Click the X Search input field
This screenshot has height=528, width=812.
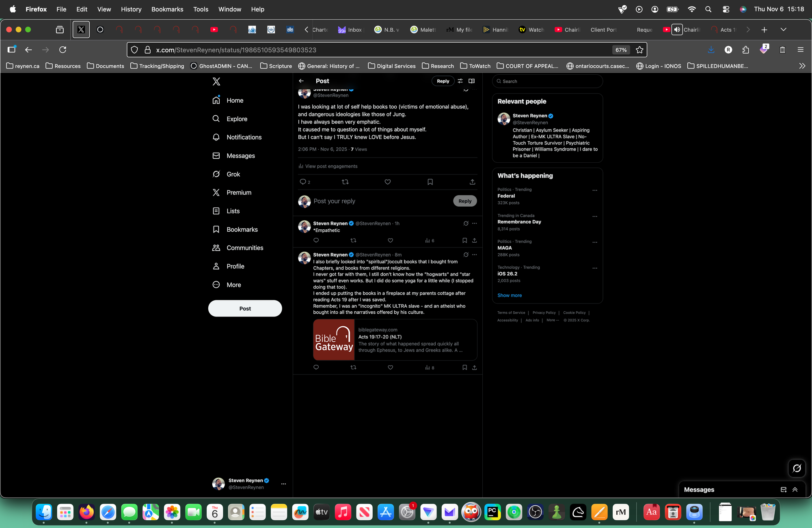(x=548, y=81)
